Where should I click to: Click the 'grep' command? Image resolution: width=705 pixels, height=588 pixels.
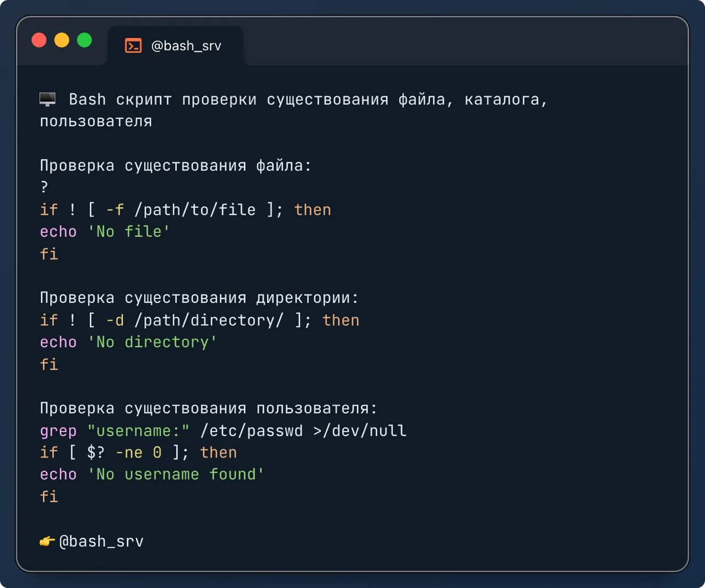point(58,431)
